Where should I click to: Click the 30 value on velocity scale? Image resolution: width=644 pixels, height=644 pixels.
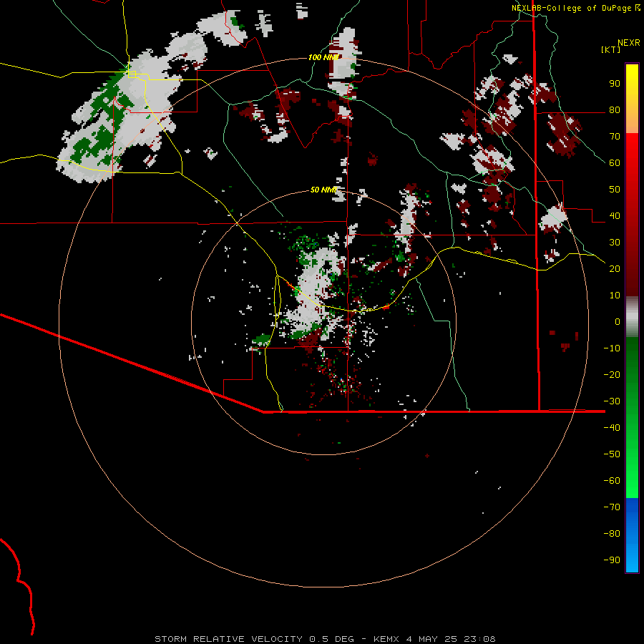pos(615,243)
